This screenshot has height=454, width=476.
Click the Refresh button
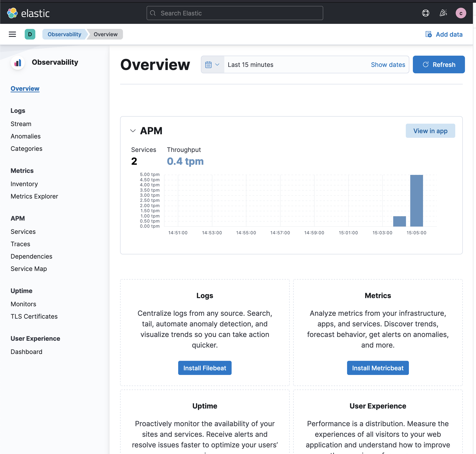pos(438,65)
